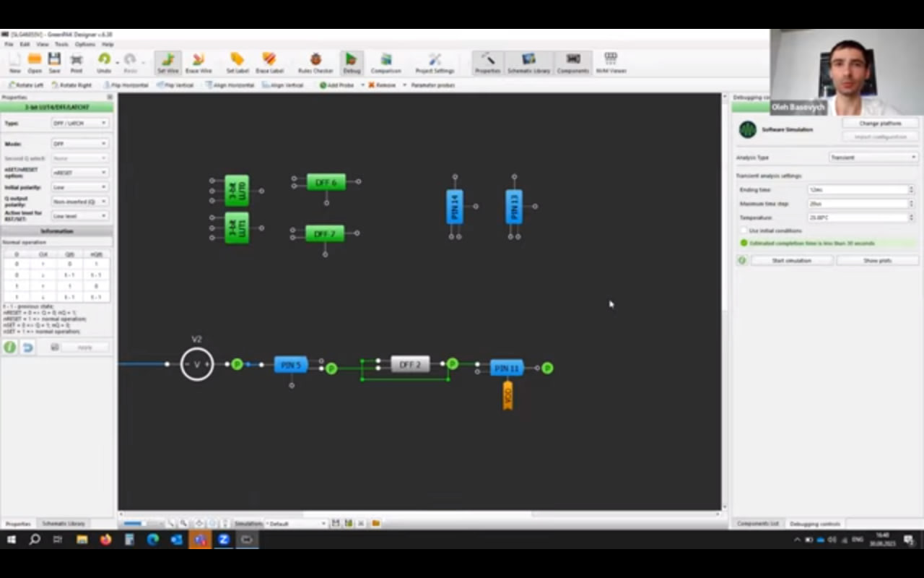Click the Print toolbar icon

pyautogui.click(x=76, y=61)
